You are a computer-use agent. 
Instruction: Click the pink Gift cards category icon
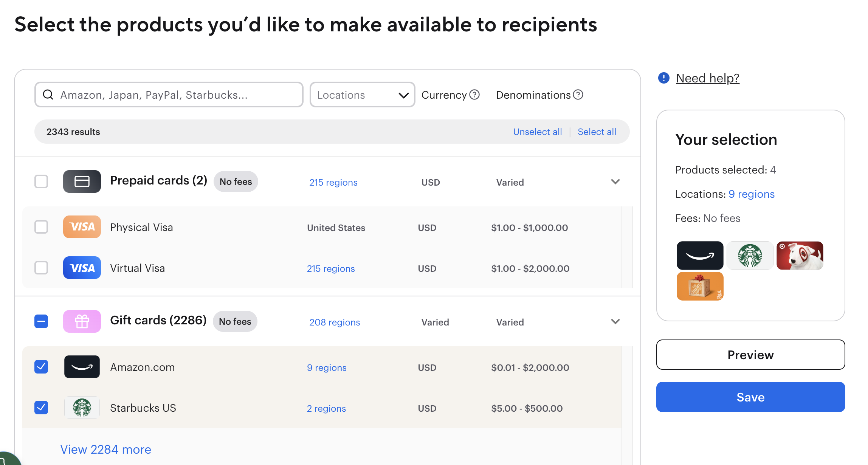82,321
